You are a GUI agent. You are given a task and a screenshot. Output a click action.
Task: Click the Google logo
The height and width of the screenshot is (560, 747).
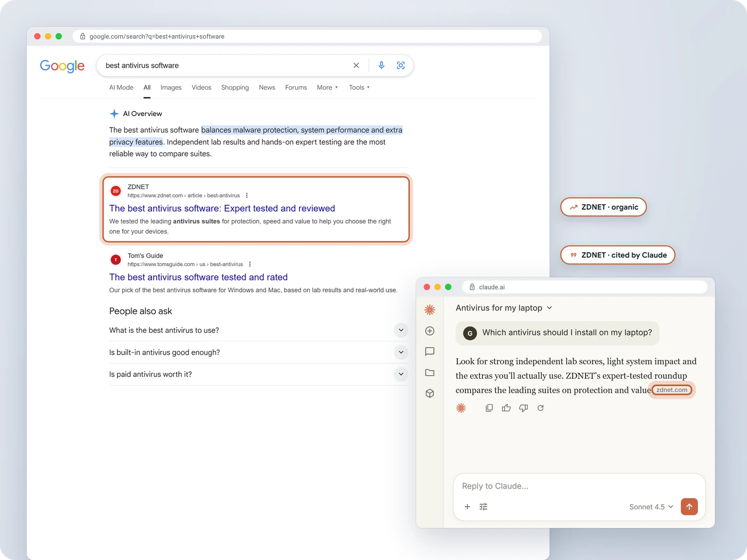point(62,66)
